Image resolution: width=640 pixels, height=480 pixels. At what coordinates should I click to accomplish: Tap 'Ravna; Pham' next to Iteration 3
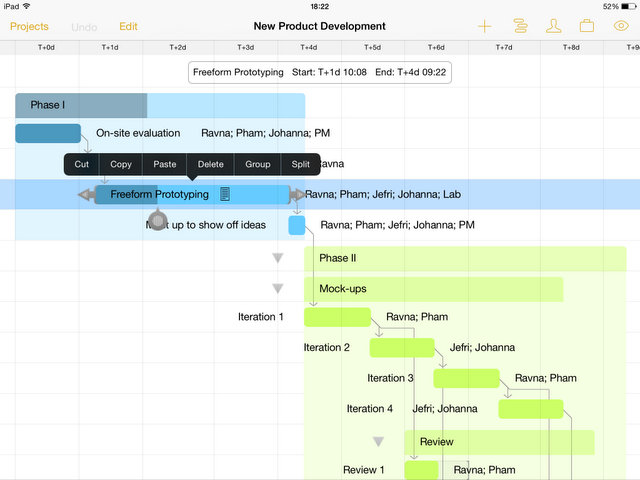coord(546,378)
